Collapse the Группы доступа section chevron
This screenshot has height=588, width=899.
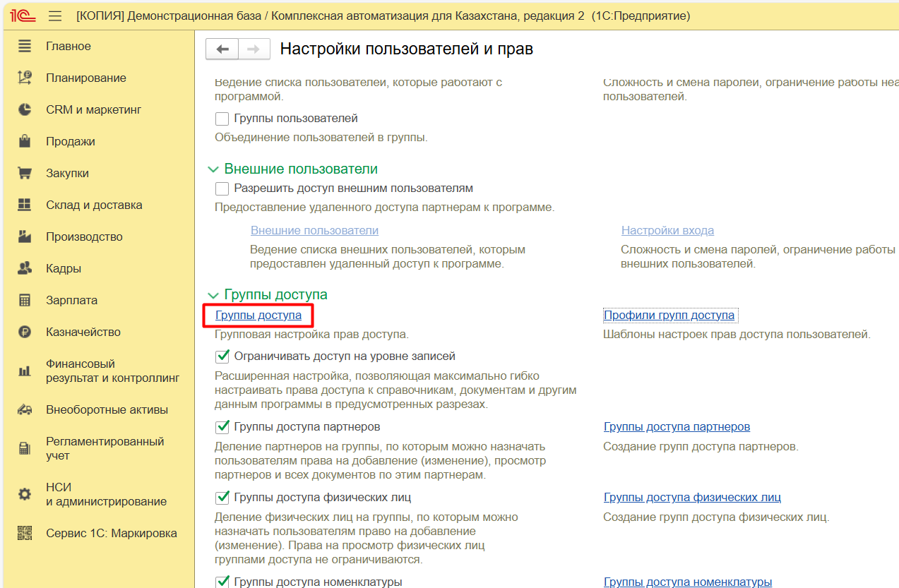pos(213,295)
